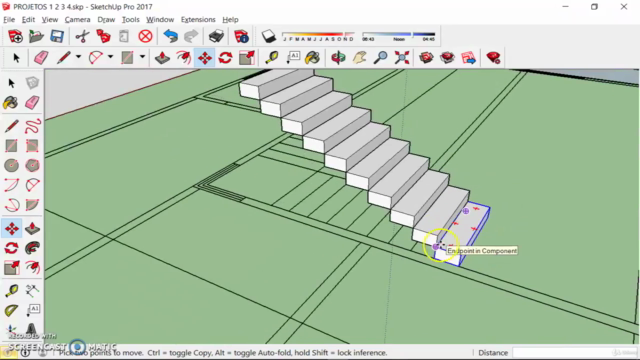The width and height of the screenshot is (640, 360).
Task: Select the Pie tool in Large Tool Set
Action: (32, 205)
